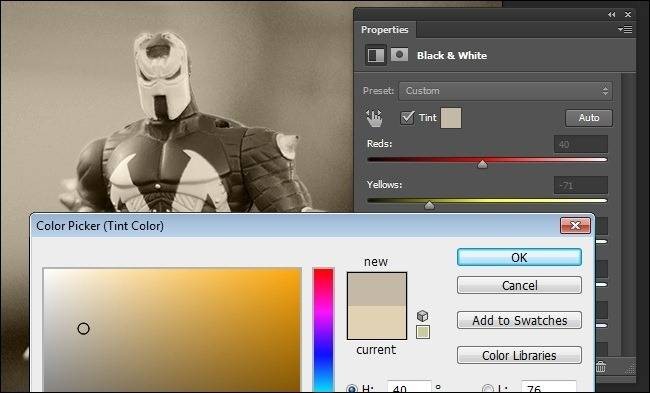Click the color field selection circle
Image resolution: width=650 pixels, height=393 pixels.
pos(83,329)
